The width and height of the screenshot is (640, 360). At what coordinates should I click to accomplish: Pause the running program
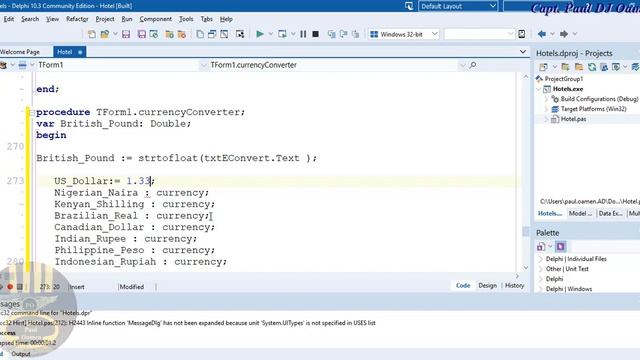pos(303,34)
